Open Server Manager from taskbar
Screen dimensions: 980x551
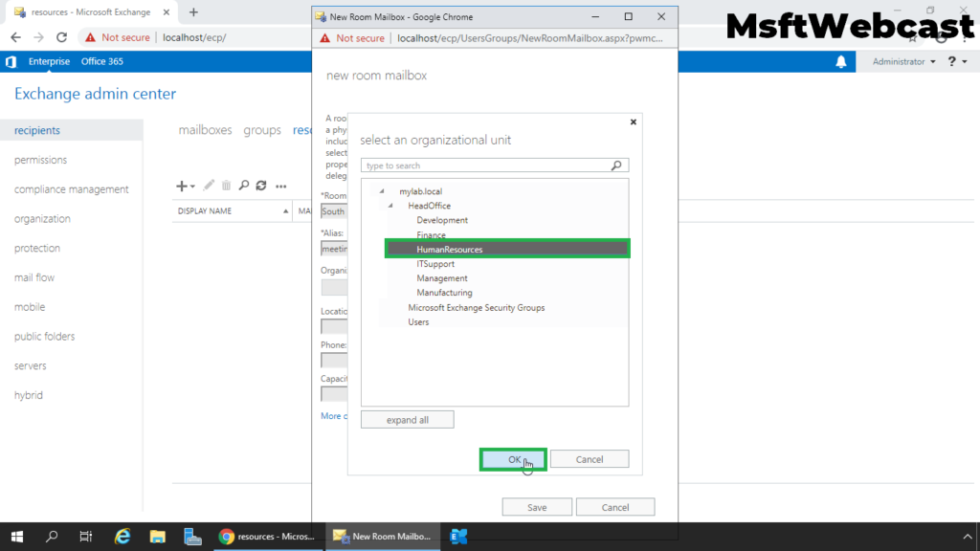pyautogui.click(x=192, y=537)
